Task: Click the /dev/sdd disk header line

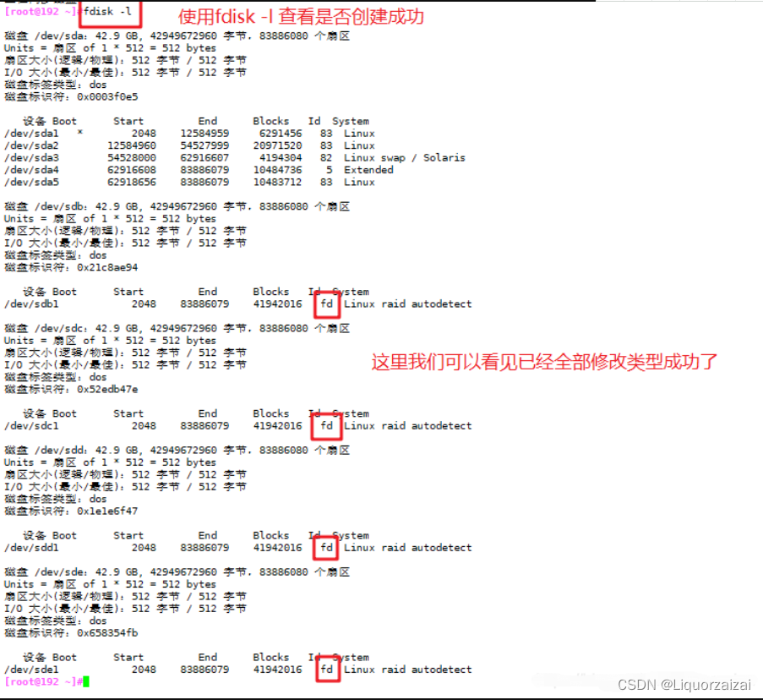Action: pyautogui.click(x=177, y=451)
